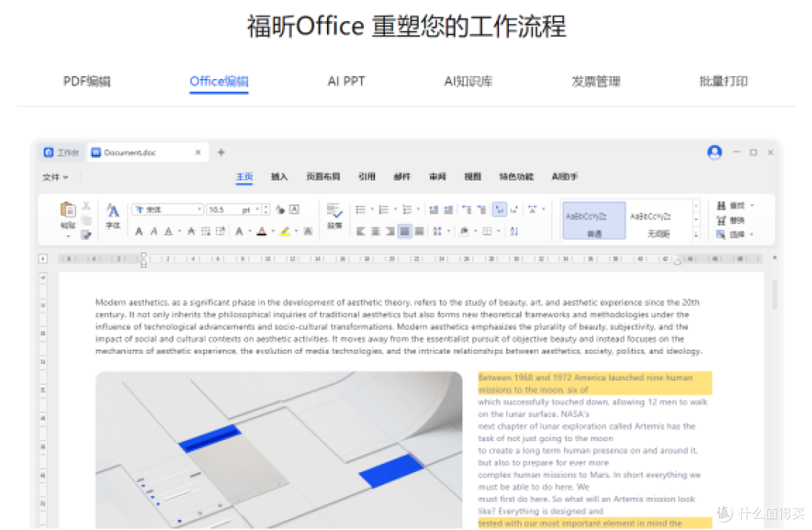Click the workbench (工作台) home tab icon
This screenshot has width=812, height=530.
(49, 152)
